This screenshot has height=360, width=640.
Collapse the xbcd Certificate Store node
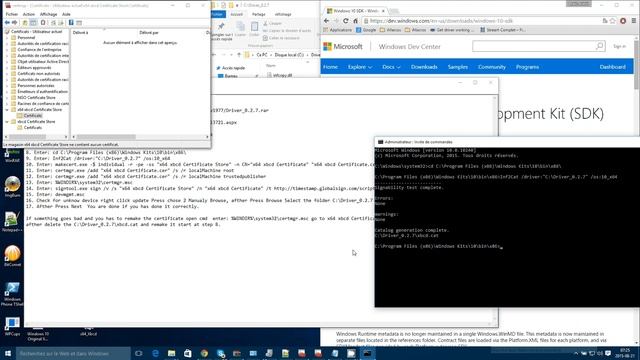pos(7,122)
